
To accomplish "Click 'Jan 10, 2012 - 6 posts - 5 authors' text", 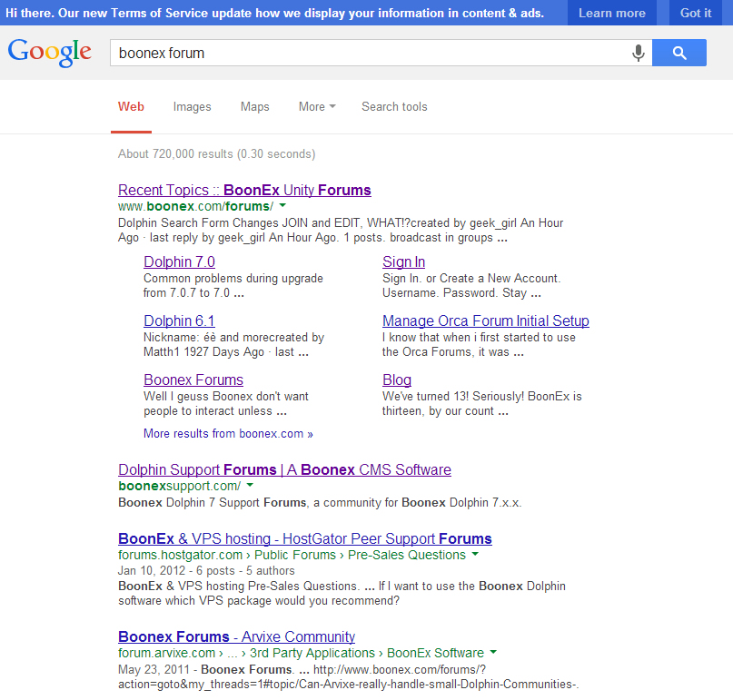I will 206,570.
